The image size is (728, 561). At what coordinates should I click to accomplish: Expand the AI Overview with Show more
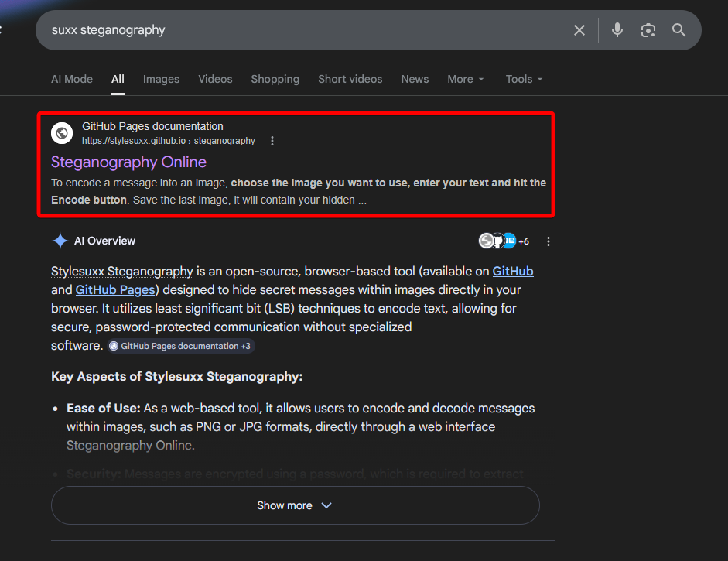click(296, 505)
